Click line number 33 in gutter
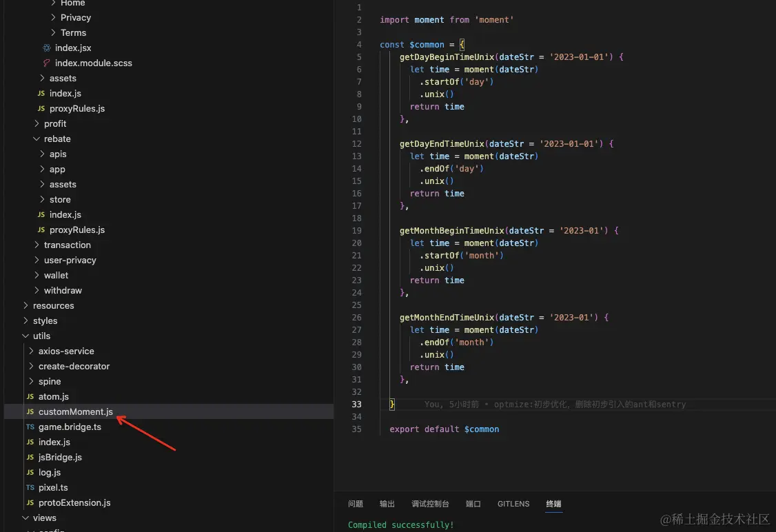This screenshot has width=776, height=532. 357,405
